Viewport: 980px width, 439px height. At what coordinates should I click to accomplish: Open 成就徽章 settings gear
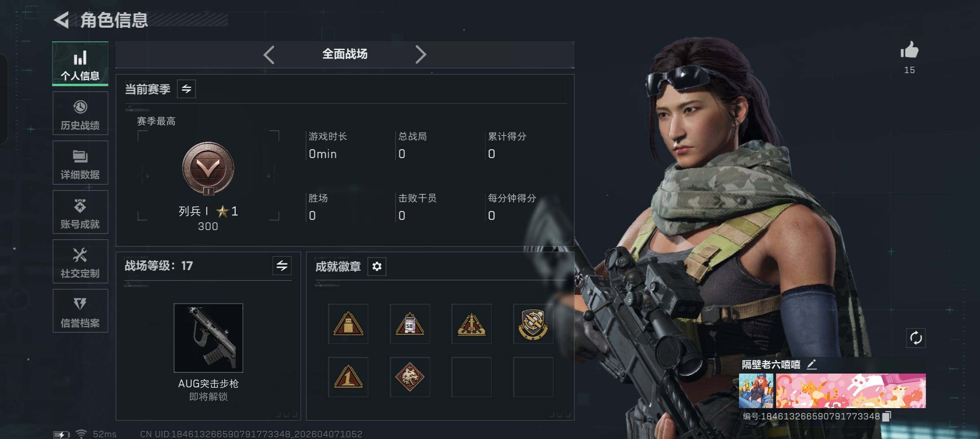coord(377,266)
